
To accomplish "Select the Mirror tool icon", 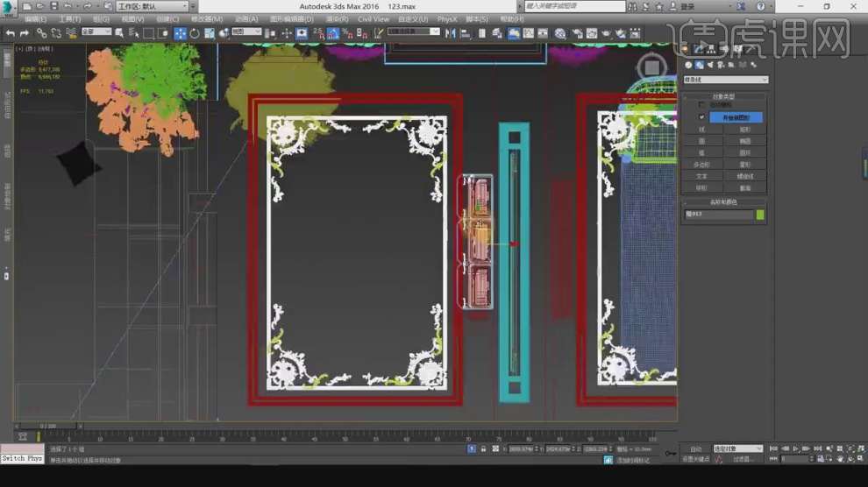I will click(x=451, y=33).
